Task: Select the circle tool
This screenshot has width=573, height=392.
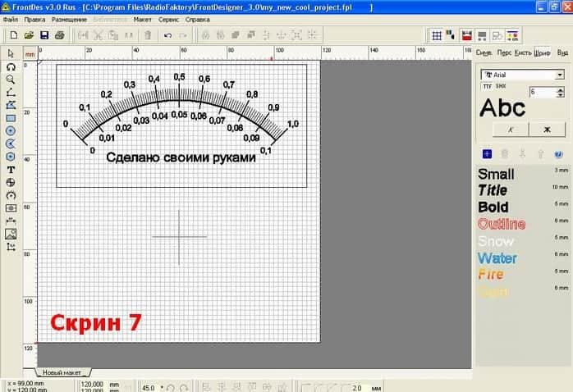Action: [11, 130]
